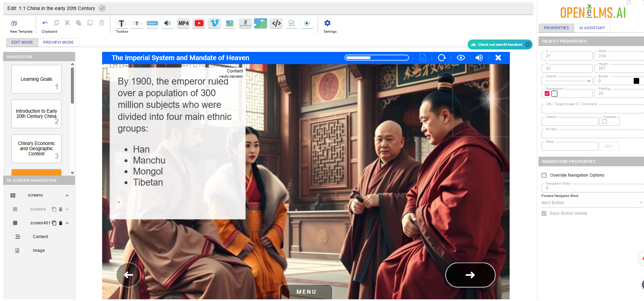Go back with the left arrow button
This screenshot has width=644, height=301.
coord(128,275)
